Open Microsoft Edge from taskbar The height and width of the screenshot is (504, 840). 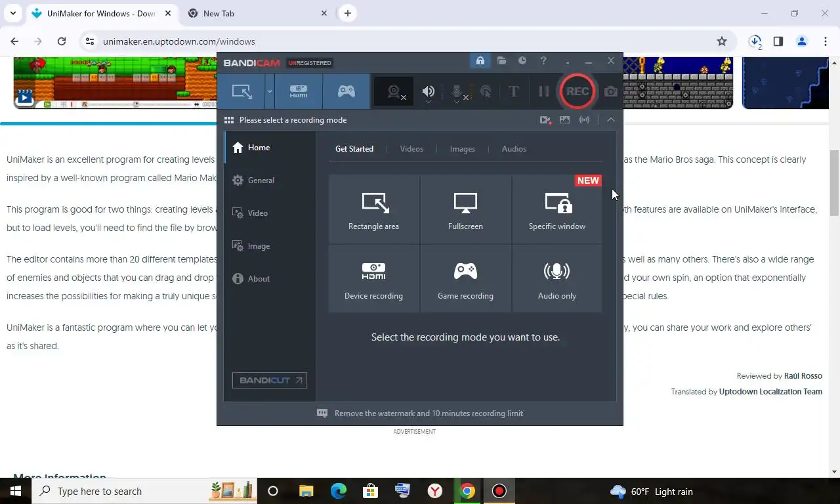point(339,491)
